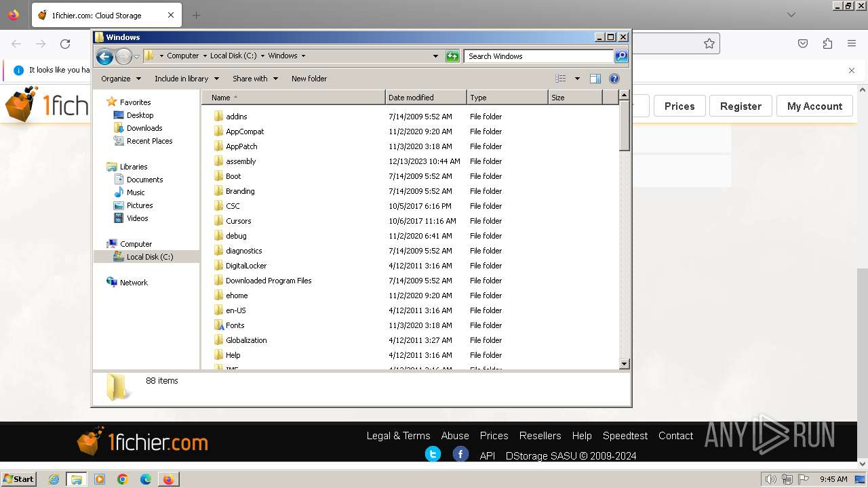
Task: Click the search magnifier in Explorer
Action: (x=621, y=56)
